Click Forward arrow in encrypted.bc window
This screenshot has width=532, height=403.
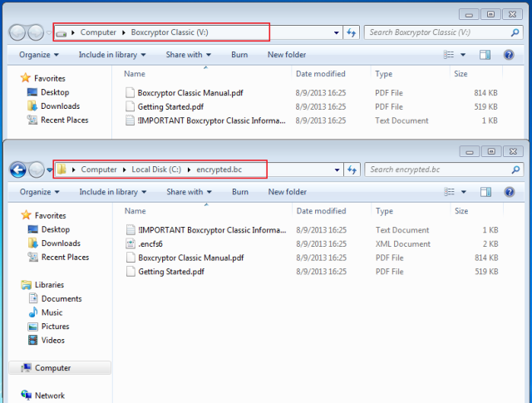[37, 170]
